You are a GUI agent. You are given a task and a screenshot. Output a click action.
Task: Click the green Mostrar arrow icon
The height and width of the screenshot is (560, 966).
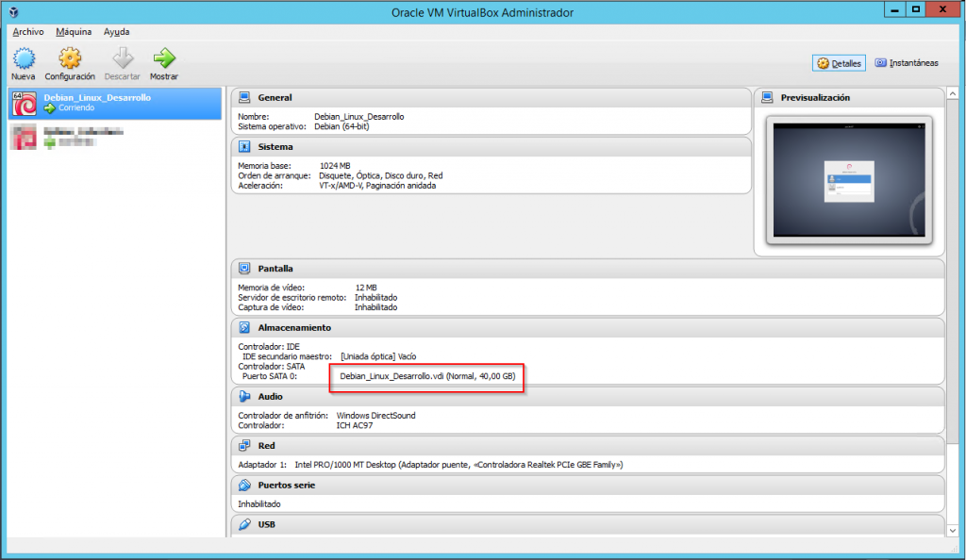pyautogui.click(x=164, y=58)
